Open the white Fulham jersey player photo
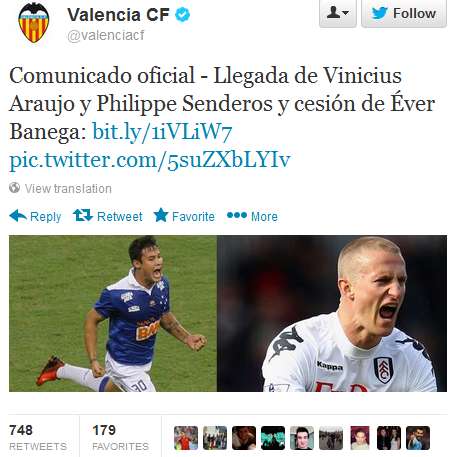This screenshot has width=456, height=457. pos(332,313)
